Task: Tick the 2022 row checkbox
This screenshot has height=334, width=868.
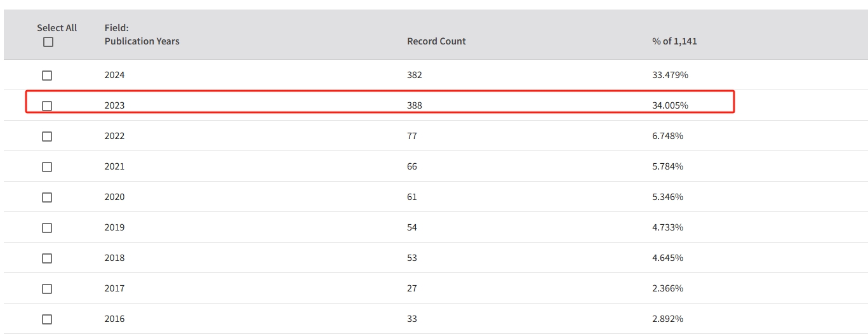Action: pos(47,137)
